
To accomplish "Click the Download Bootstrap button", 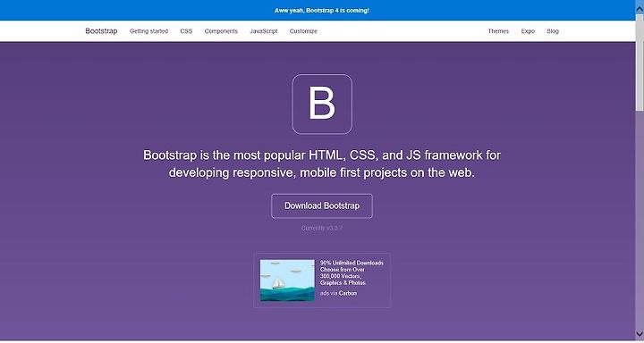I will pyautogui.click(x=322, y=206).
